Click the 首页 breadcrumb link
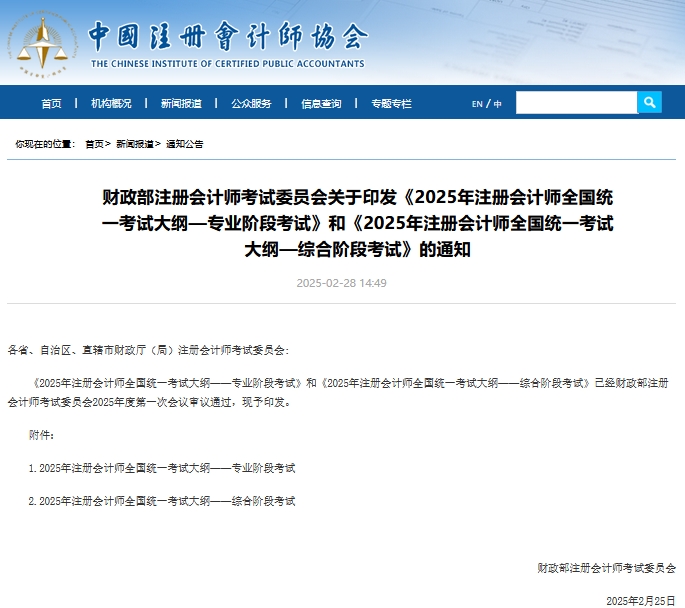Image resolution: width=685 pixels, height=608 pixels. [x=94, y=144]
